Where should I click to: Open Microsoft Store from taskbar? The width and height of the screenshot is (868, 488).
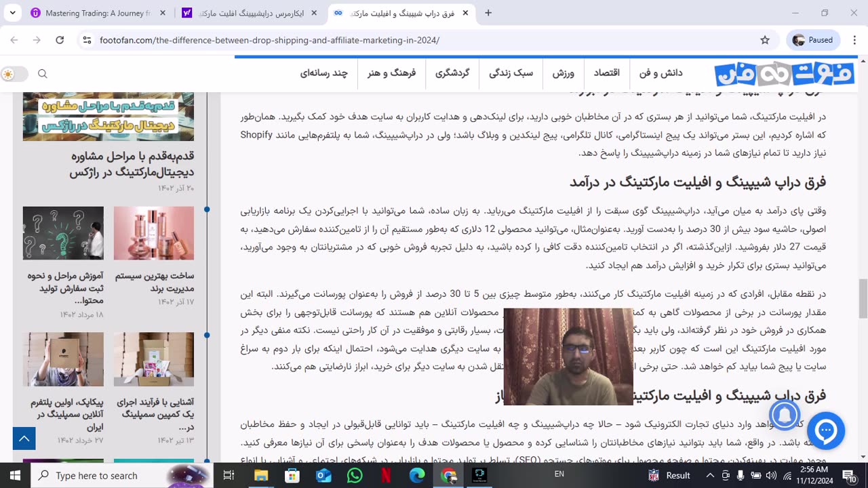click(292, 475)
